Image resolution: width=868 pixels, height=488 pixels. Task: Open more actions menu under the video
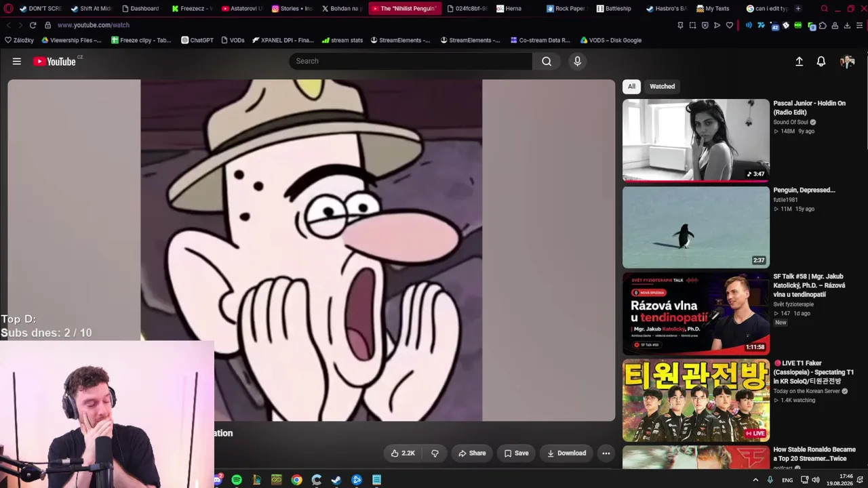(606, 453)
